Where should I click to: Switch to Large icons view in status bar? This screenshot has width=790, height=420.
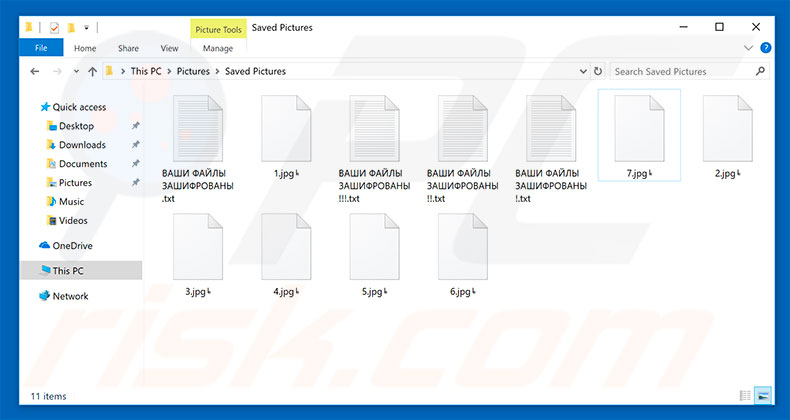tap(763, 396)
